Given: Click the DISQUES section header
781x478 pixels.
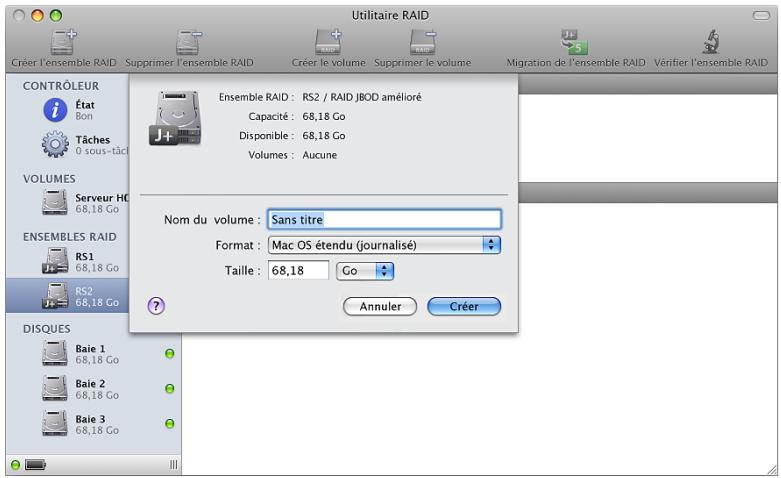Looking at the screenshot, I should point(47,329).
